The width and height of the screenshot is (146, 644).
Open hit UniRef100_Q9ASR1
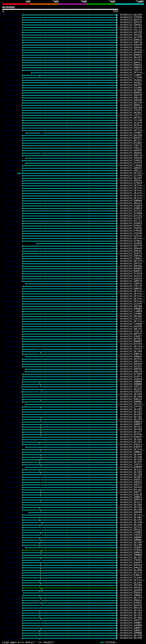coord(131,25)
